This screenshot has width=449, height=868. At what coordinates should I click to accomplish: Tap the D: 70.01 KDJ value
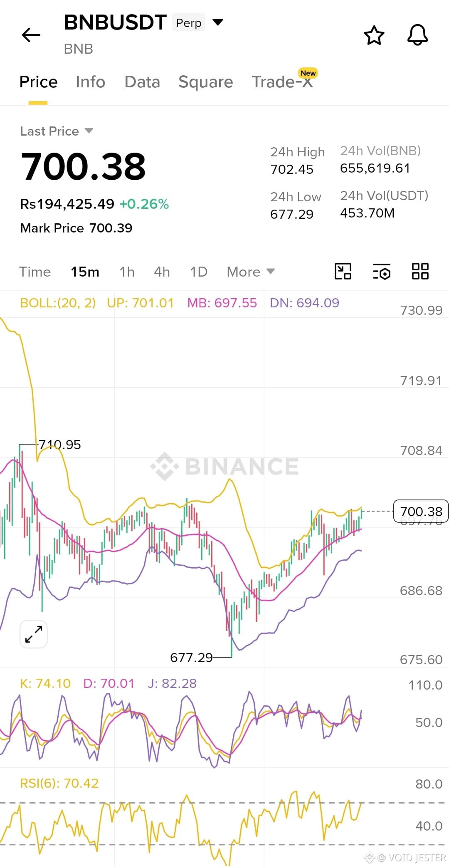click(109, 683)
